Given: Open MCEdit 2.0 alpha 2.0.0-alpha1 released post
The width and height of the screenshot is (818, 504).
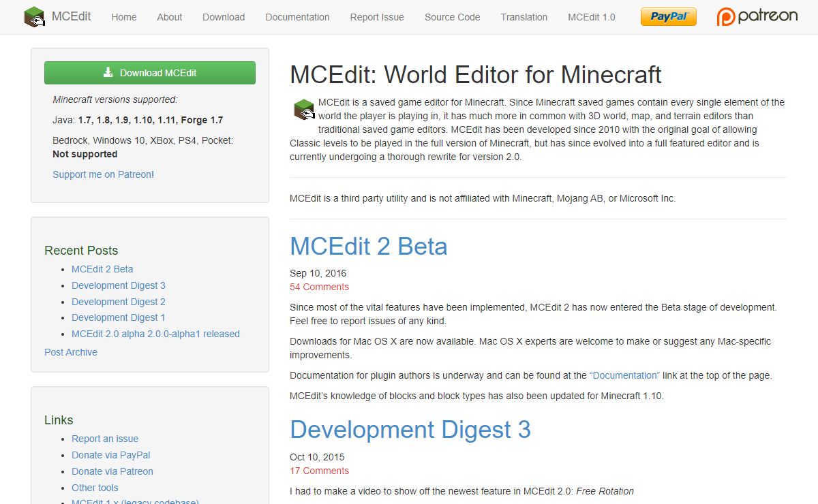Looking at the screenshot, I should pos(155,334).
